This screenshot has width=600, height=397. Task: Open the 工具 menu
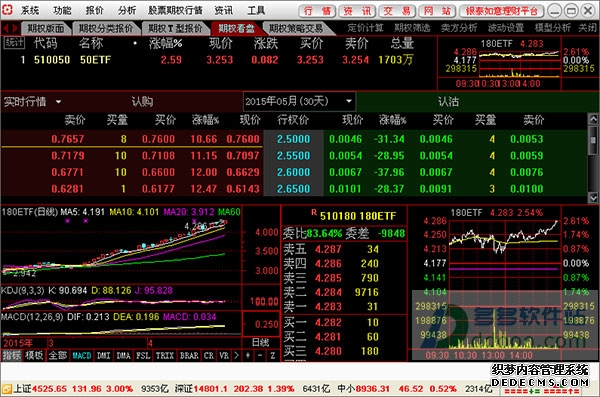256,10
